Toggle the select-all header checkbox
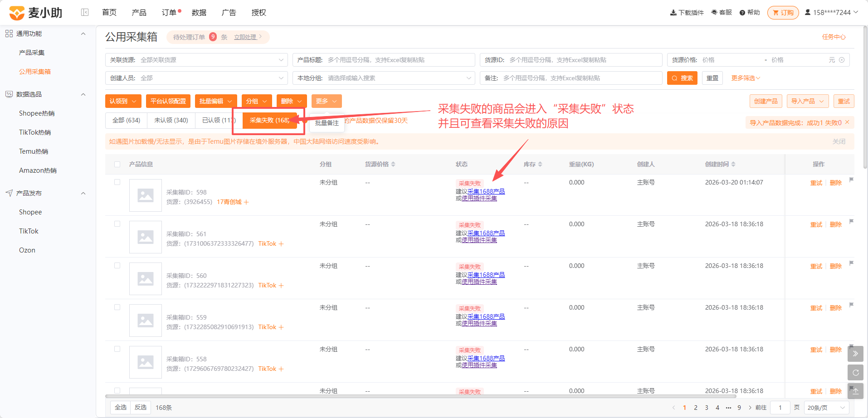Screen dimensions: 868x418 (117, 164)
